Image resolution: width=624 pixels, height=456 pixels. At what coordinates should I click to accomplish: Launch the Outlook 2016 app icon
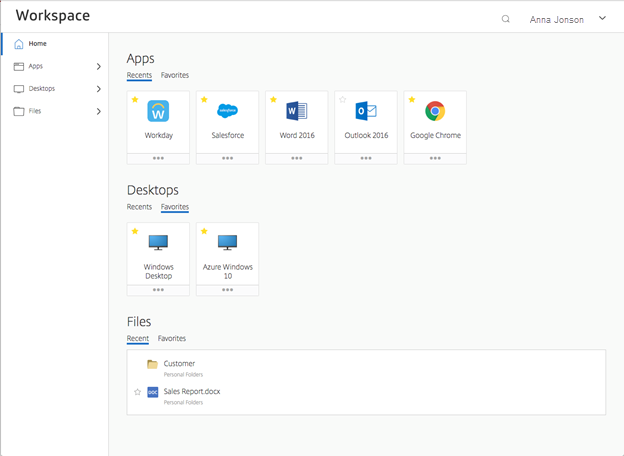click(366, 111)
